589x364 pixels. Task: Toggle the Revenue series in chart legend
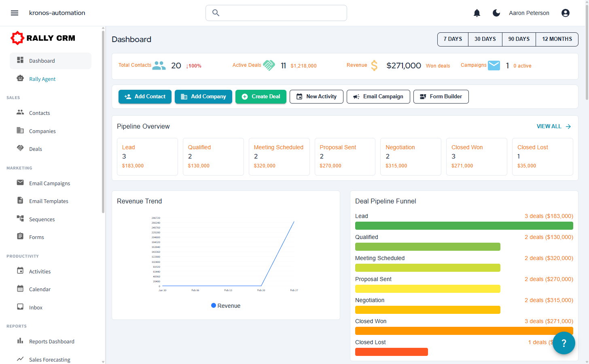[226, 305]
